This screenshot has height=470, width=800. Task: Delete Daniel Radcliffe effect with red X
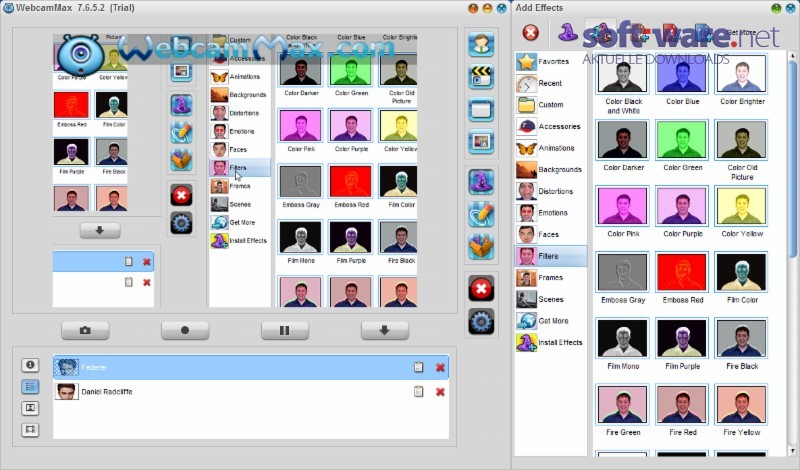(x=440, y=392)
